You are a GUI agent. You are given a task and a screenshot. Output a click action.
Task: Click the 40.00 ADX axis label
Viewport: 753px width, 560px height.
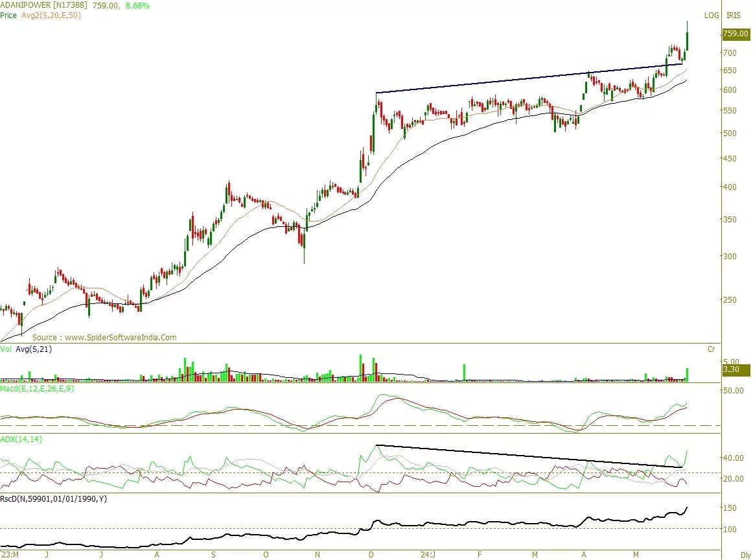coord(733,458)
